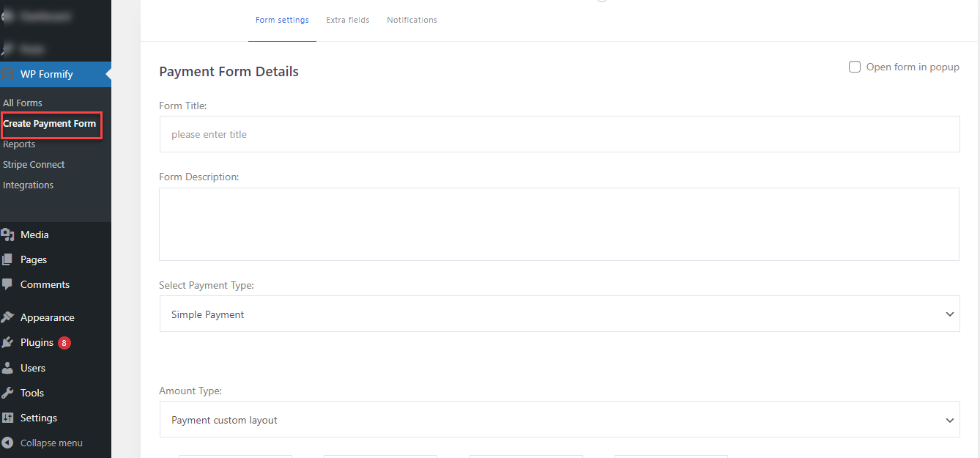
Task: Click the Pages sidebar icon
Action: (x=7, y=259)
